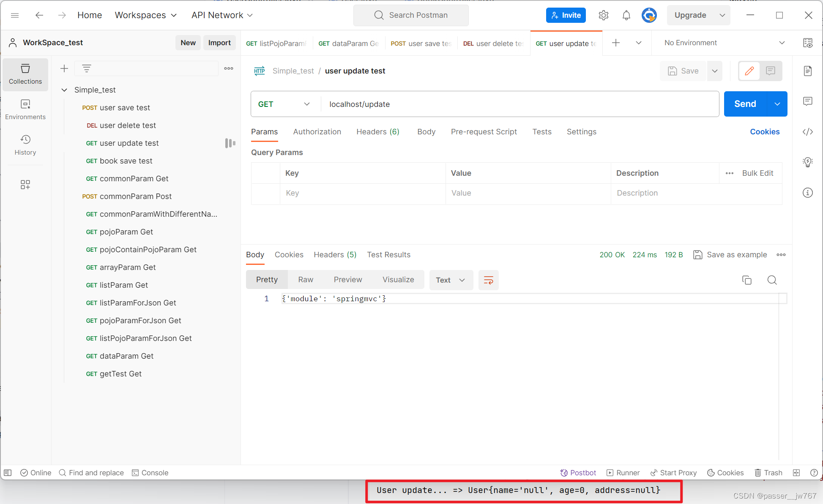This screenshot has height=504, width=823.
Task: Open Cookies link in request area
Action: [765, 132]
